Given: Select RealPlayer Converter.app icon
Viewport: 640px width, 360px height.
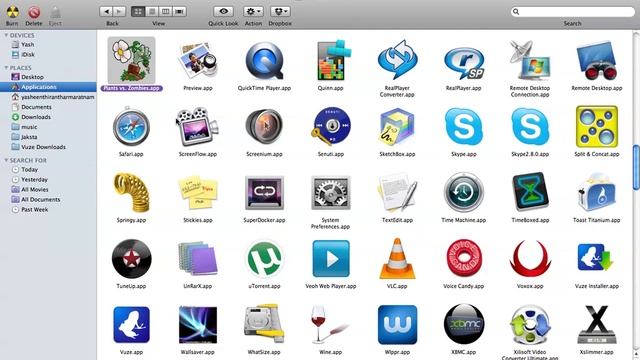Looking at the screenshot, I should pos(397,60).
